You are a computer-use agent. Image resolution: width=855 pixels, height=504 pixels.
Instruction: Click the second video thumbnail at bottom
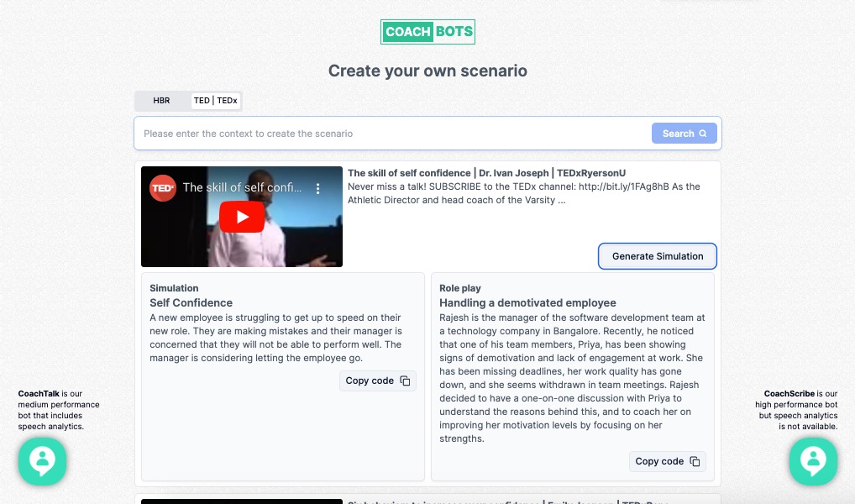242,501
